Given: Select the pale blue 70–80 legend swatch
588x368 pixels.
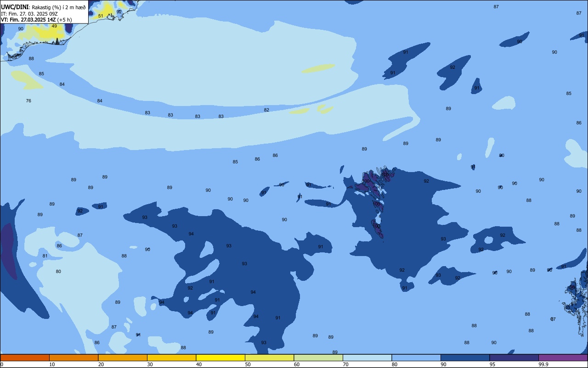Looking at the screenshot, I should point(367,357).
